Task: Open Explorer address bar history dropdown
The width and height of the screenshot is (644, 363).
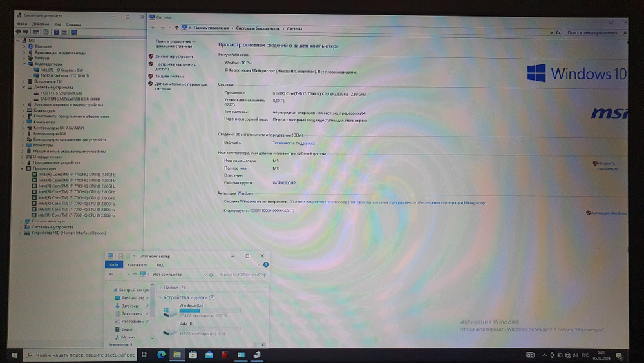Action: [x=205, y=274]
